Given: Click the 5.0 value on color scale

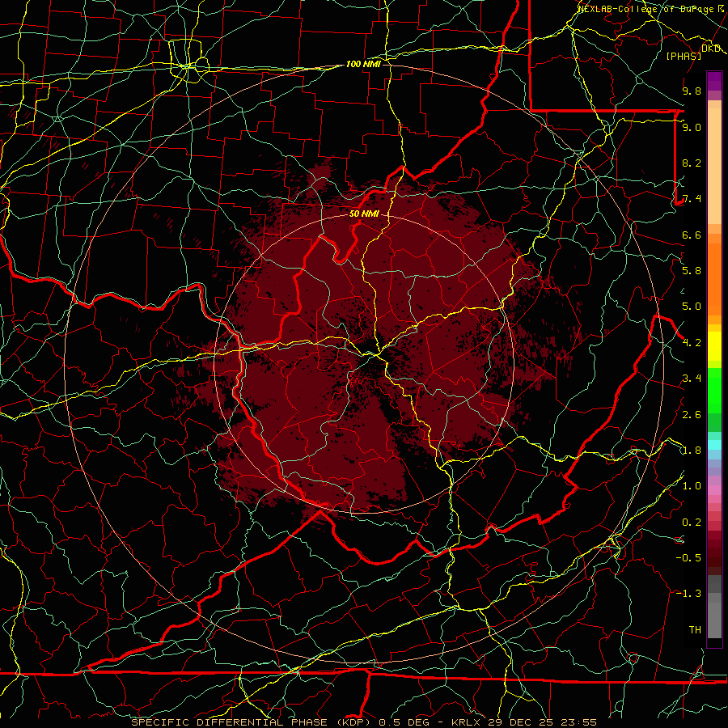Looking at the screenshot, I should (x=692, y=307).
